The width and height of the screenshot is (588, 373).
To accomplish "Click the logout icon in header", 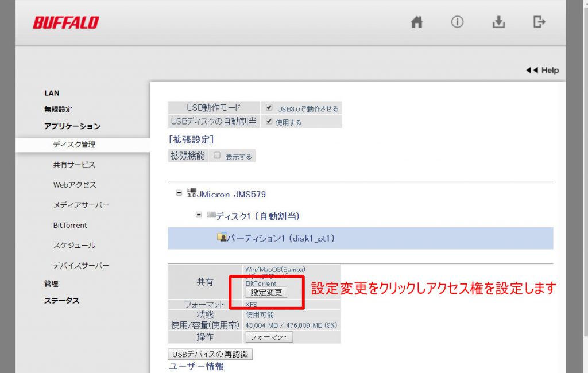I will [x=539, y=22].
